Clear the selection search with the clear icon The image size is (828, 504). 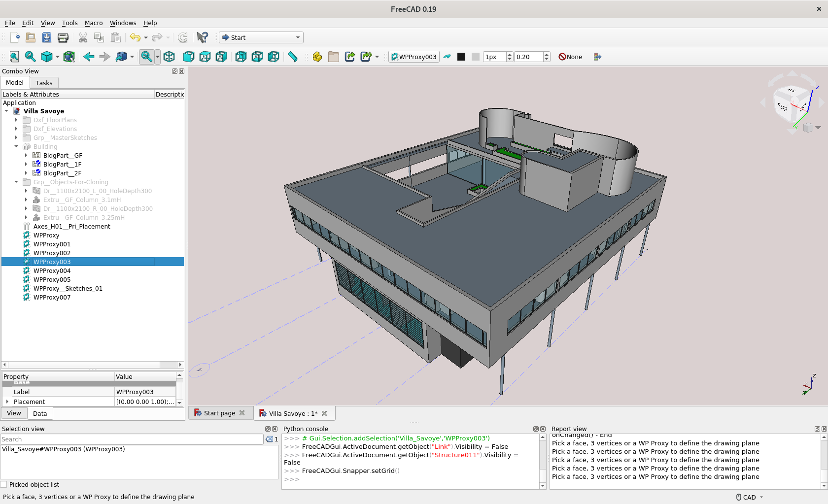269,439
